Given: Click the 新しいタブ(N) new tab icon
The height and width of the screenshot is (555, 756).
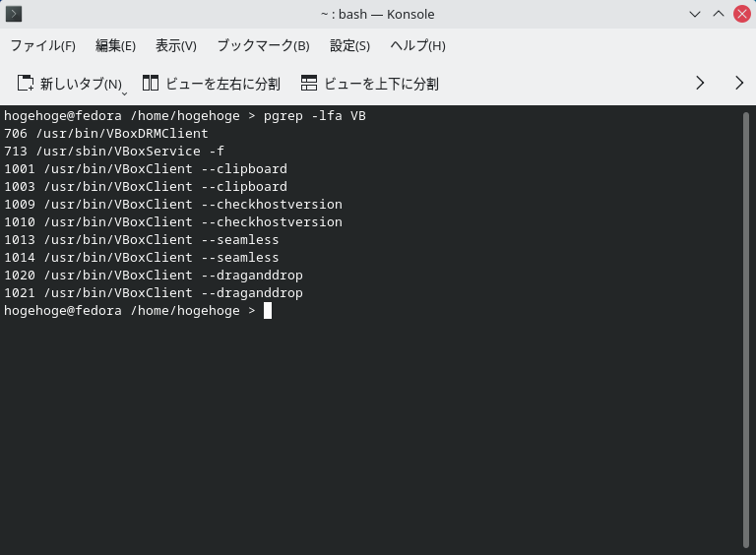Looking at the screenshot, I should click(x=26, y=84).
